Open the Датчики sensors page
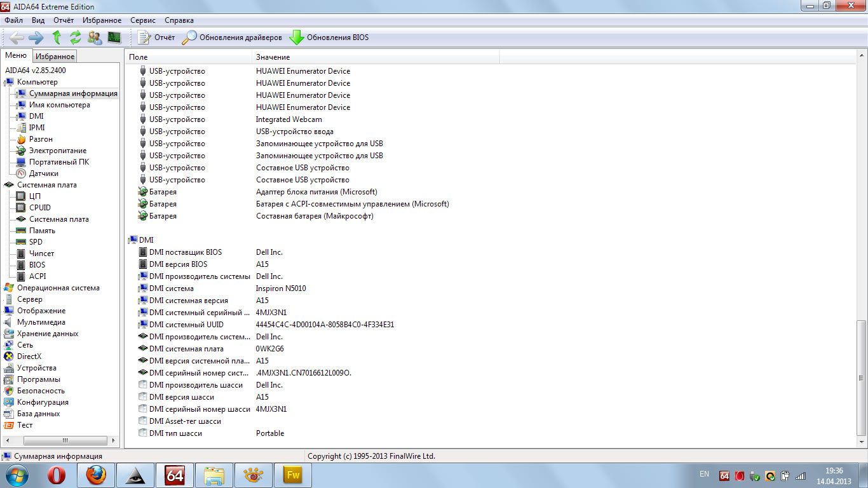The width and height of the screenshot is (868, 488). coord(43,173)
